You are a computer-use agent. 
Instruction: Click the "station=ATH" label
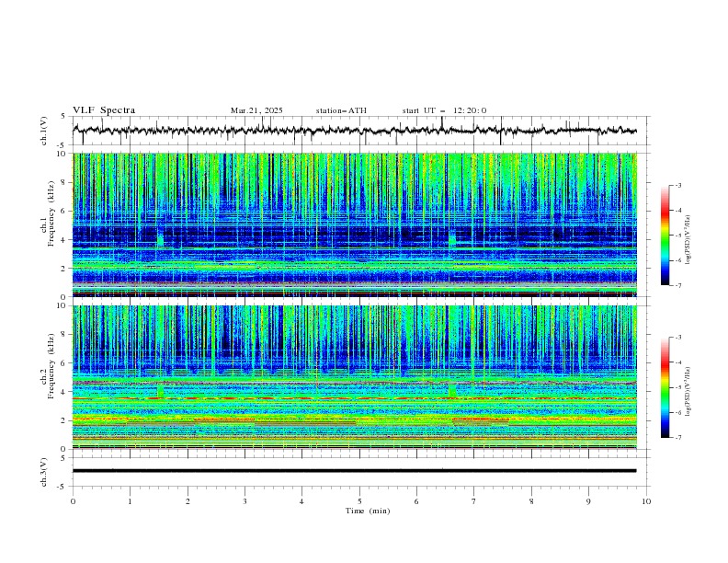(x=341, y=110)
